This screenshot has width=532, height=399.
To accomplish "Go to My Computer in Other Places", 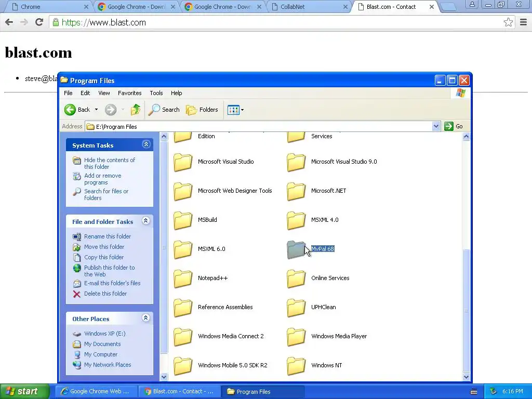I will (100, 354).
